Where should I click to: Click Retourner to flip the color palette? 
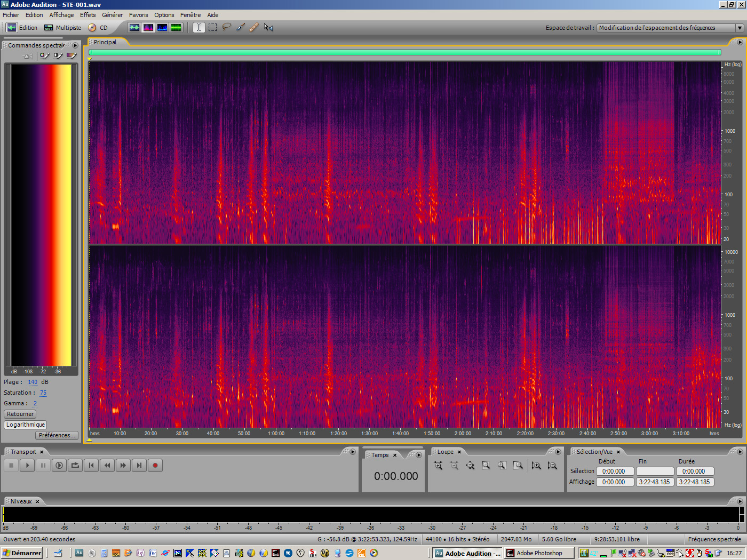[20, 413]
